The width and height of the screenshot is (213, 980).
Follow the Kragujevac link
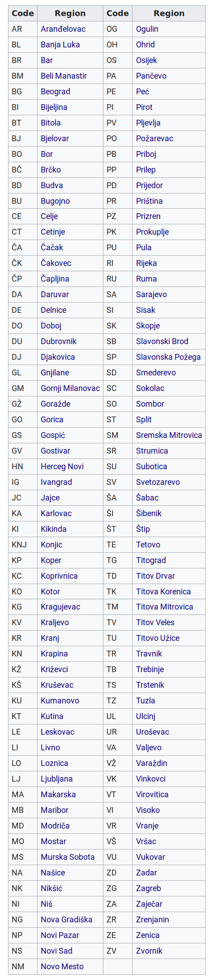(x=60, y=607)
